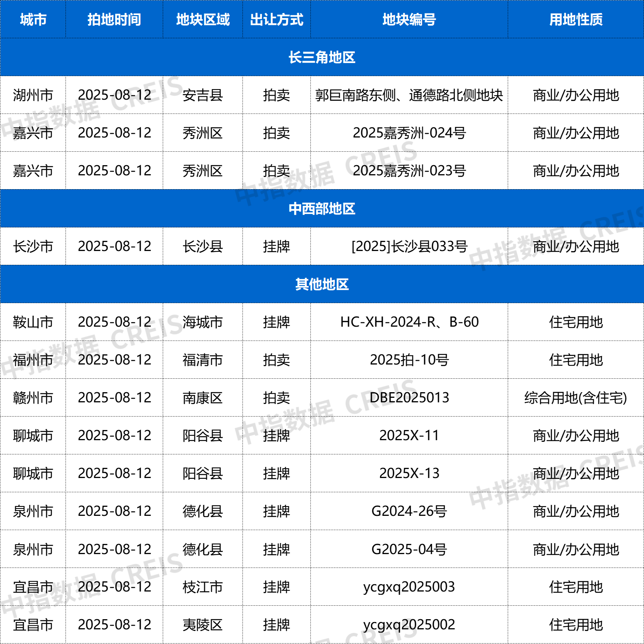This screenshot has width=644, height=644.
Task: Click the 福清市 district cell
Action: pos(203,360)
